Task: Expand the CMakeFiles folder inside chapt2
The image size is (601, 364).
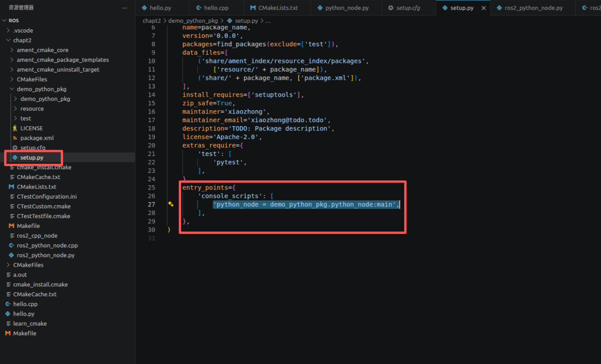Action: (x=12, y=79)
